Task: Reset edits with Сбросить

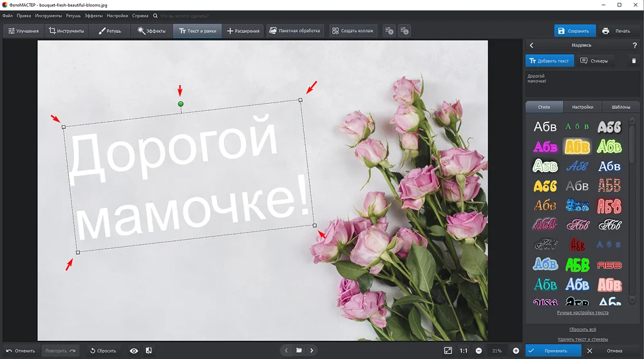Action: pos(103,351)
